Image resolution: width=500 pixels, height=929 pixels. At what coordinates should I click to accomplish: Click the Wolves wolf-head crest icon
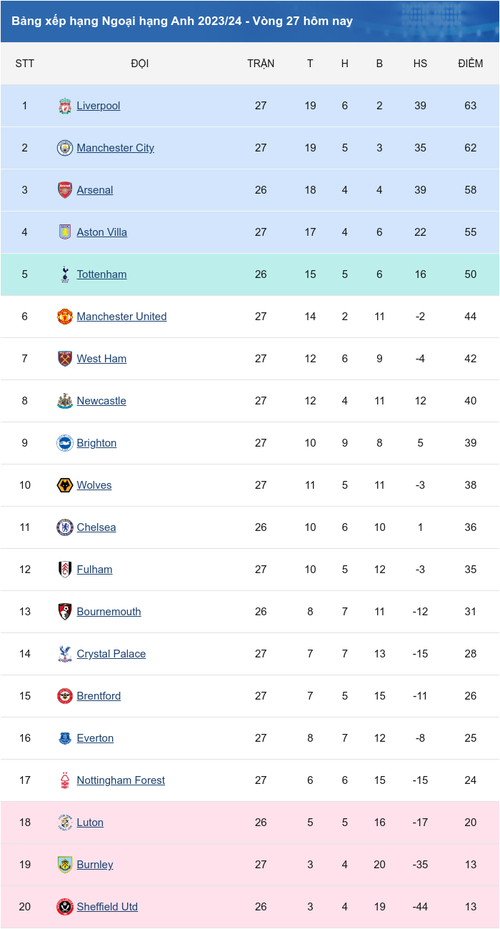(x=65, y=485)
